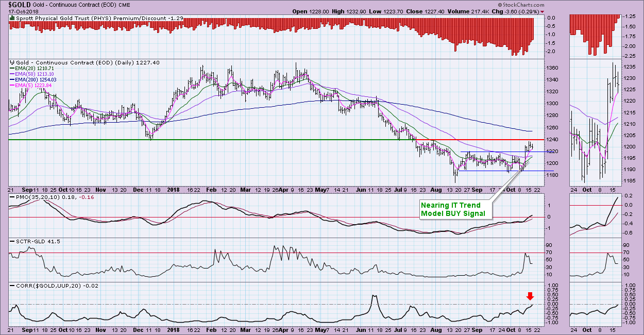
Task: Click the bar icon before Gold Continuous Contract legend
Action: (x=12, y=62)
